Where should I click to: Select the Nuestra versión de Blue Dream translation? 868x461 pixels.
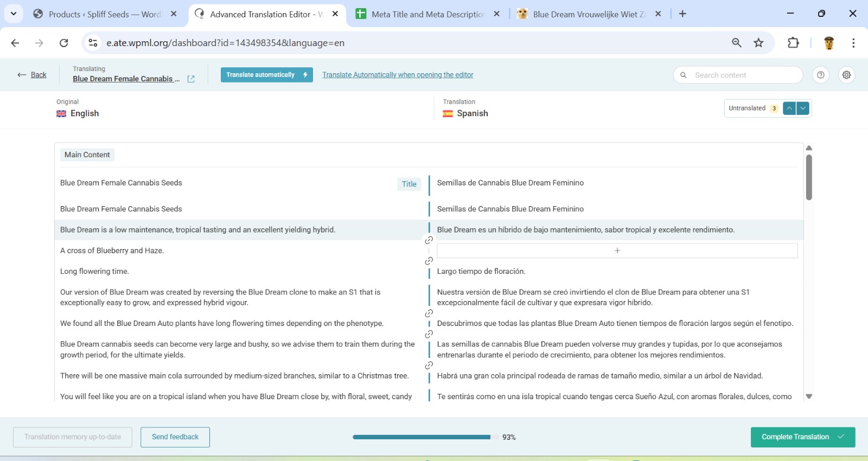pos(593,297)
